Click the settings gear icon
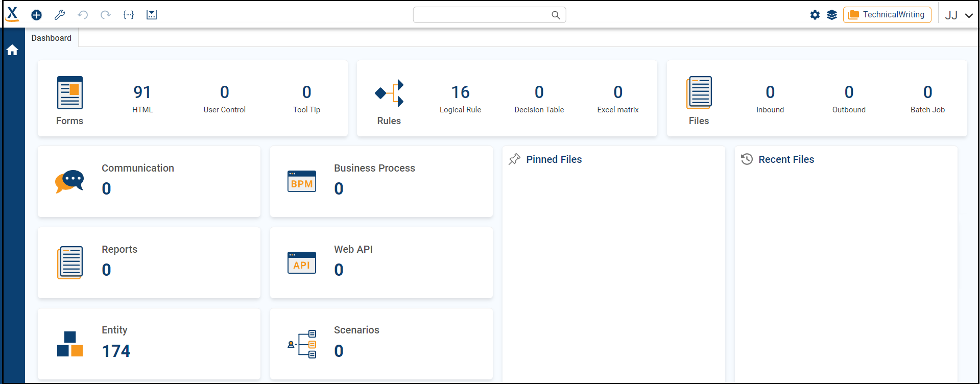Image resolution: width=980 pixels, height=384 pixels. point(815,15)
